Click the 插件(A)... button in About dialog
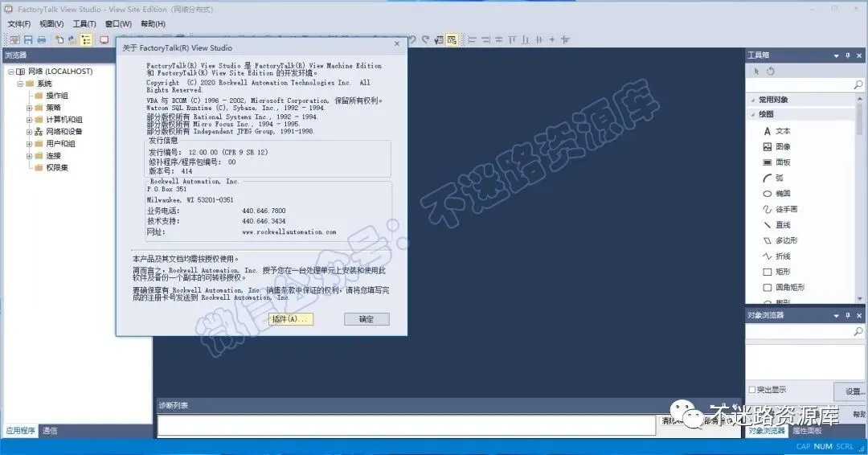This screenshot has height=455, width=868. (x=291, y=319)
